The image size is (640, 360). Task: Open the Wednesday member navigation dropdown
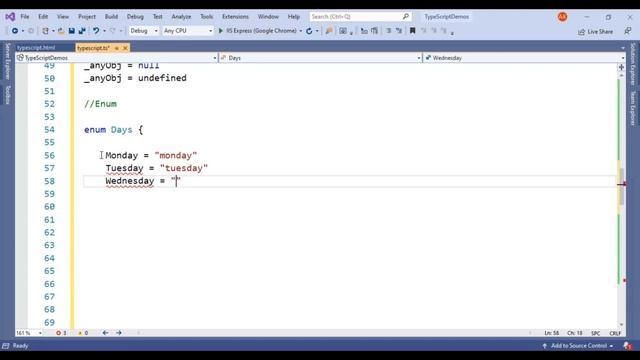coord(524,58)
